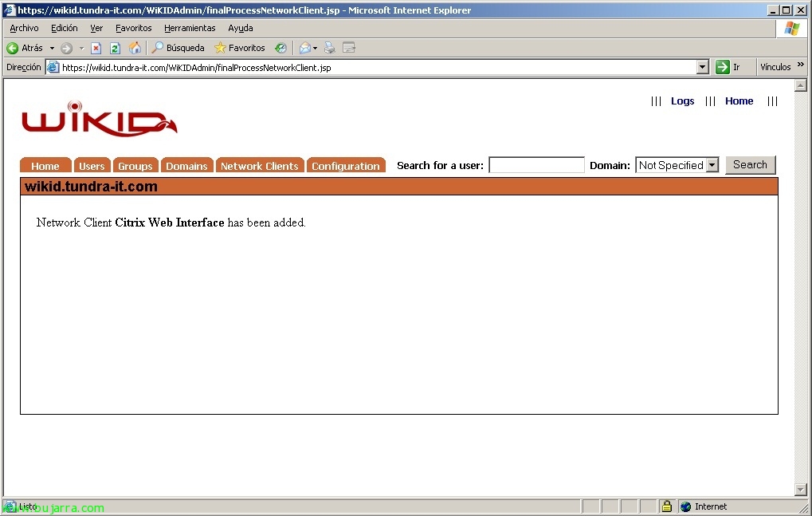Click the vertical scrollbar down arrow
The height and width of the screenshot is (516, 812).
(x=801, y=490)
